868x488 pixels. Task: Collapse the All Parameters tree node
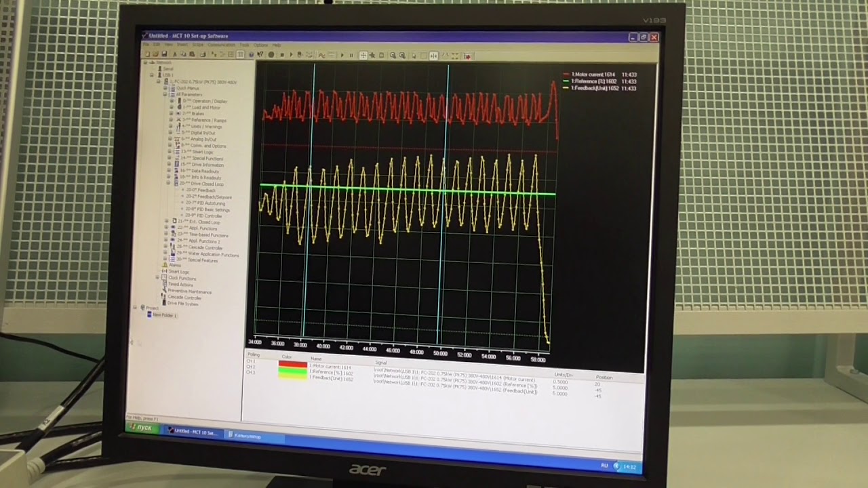pos(165,94)
